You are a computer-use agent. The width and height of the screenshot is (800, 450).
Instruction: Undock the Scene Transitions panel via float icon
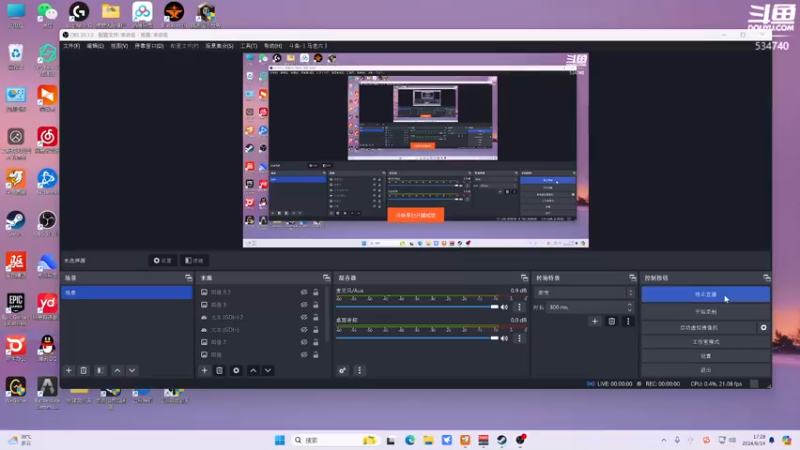pyautogui.click(x=633, y=278)
